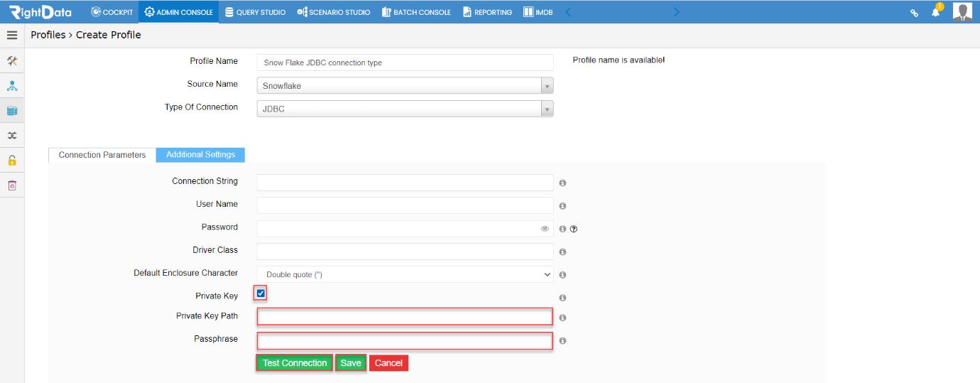Open the database stack sidebar icon
The width and height of the screenshot is (980, 383).
coord(12,111)
